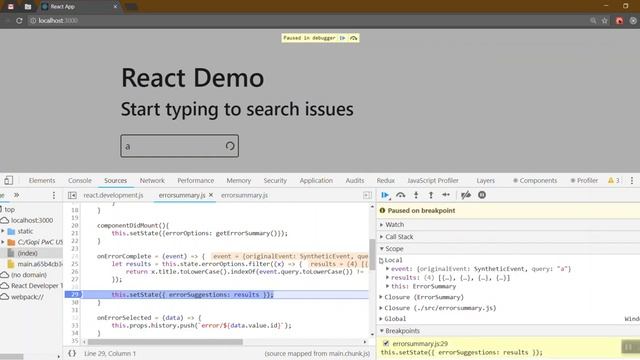The height and width of the screenshot is (360, 640).
Task: Switch to the Elements panel tab
Action: [x=42, y=180]
